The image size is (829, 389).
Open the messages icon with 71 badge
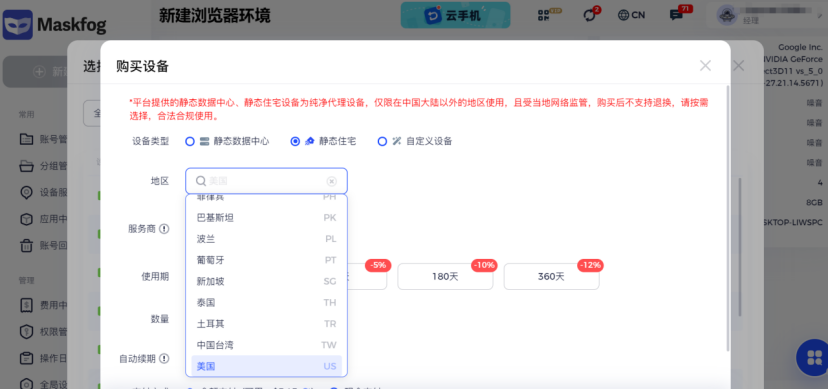coord(678,14)
